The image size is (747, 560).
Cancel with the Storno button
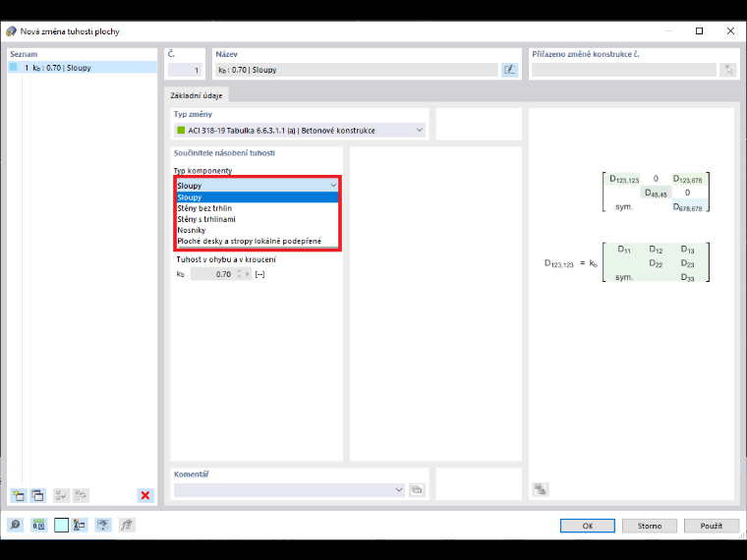(650, 526)
